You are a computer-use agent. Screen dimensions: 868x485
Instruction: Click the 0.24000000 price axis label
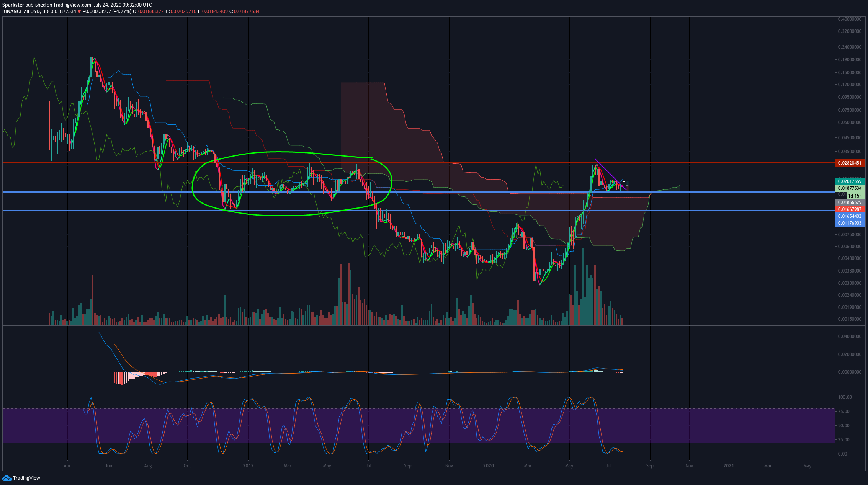coord(850,47)
